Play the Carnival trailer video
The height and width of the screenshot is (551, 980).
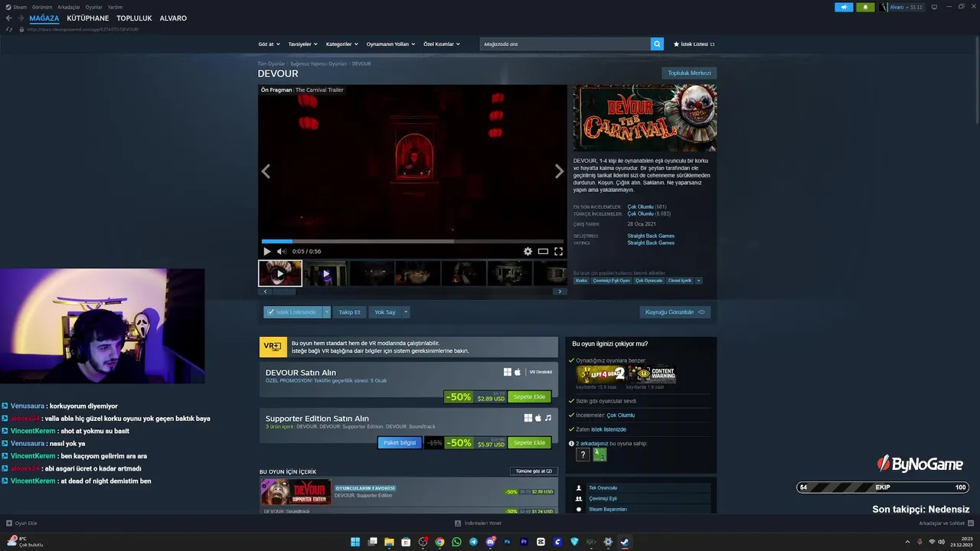click(x=267, y=251)
